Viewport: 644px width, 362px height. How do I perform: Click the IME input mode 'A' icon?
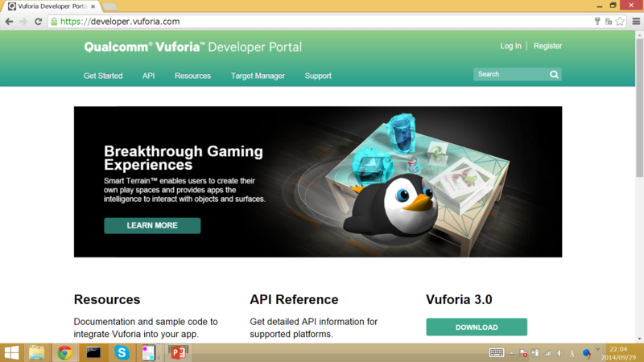click(572, 353)
